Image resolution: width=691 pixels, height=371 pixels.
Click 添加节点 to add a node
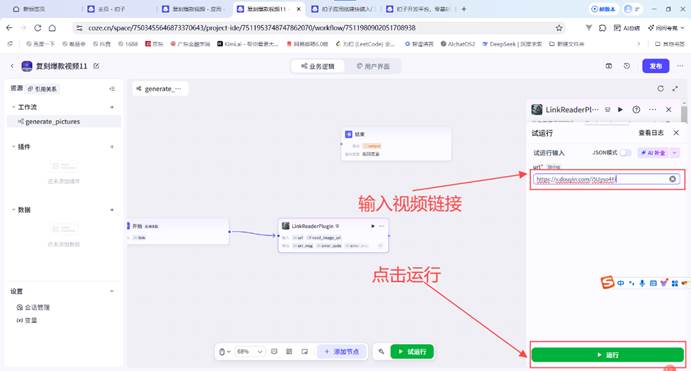point(342,352)
